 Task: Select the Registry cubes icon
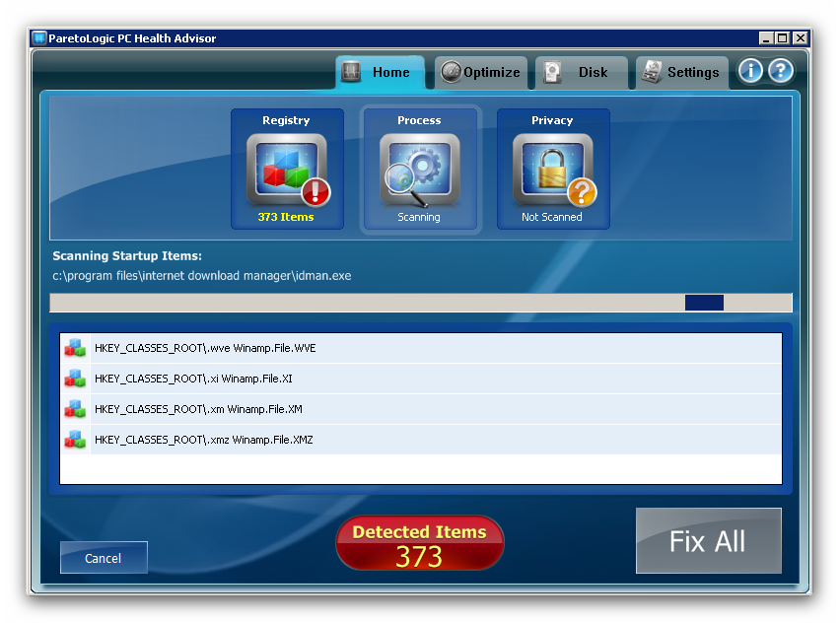[287, 169]
